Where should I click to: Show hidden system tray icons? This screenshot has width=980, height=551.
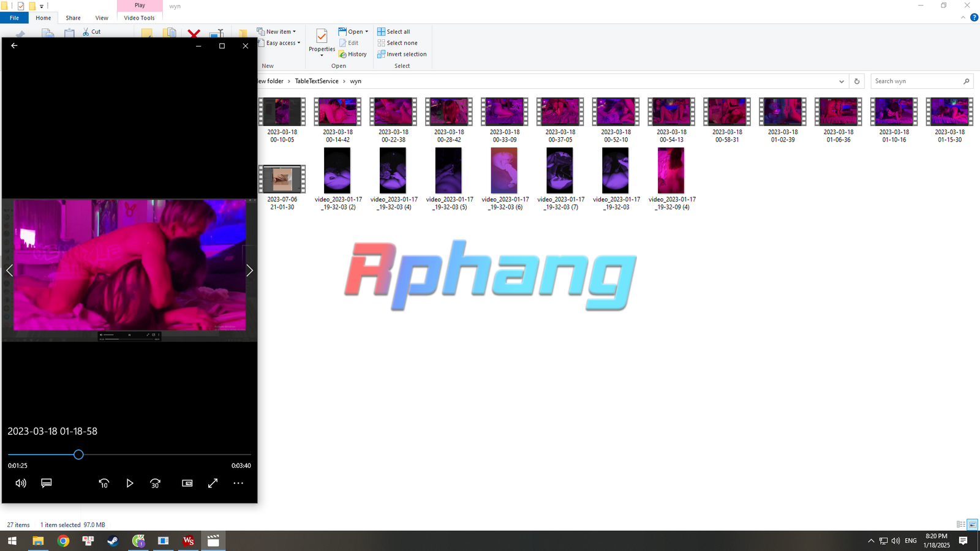[x=871, y=541]
